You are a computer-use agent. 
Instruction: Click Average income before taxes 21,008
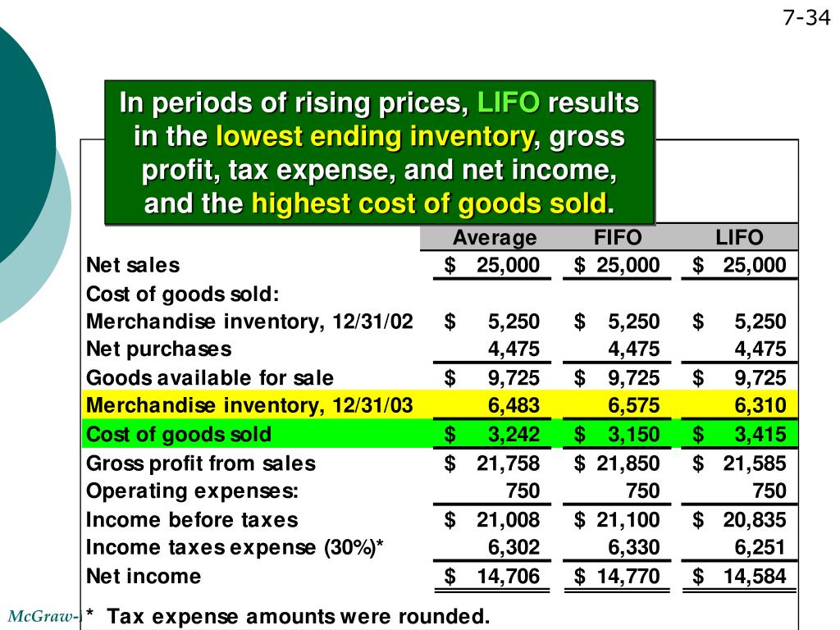pyautogui.click(x=509, y=519)
